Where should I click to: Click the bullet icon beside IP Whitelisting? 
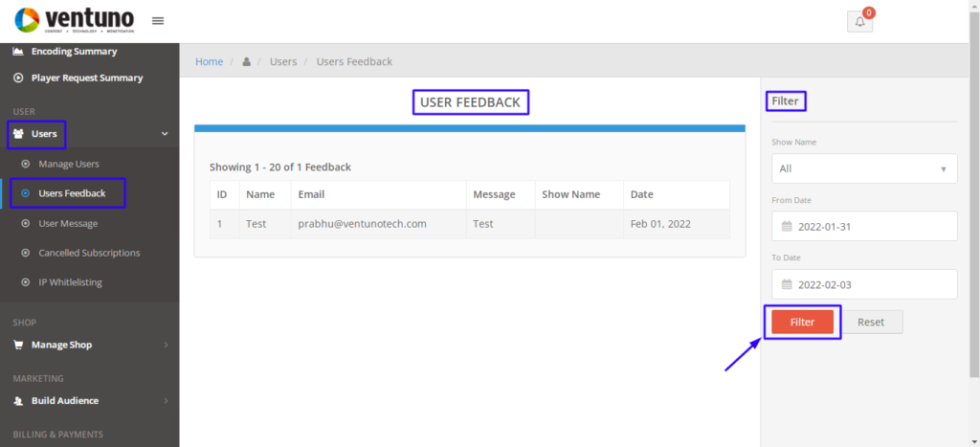point(26,282)
